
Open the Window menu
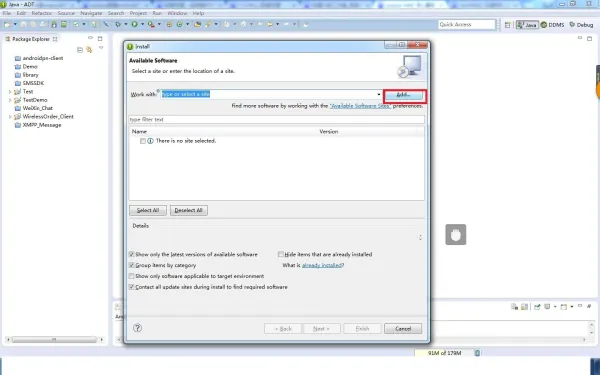177,13
